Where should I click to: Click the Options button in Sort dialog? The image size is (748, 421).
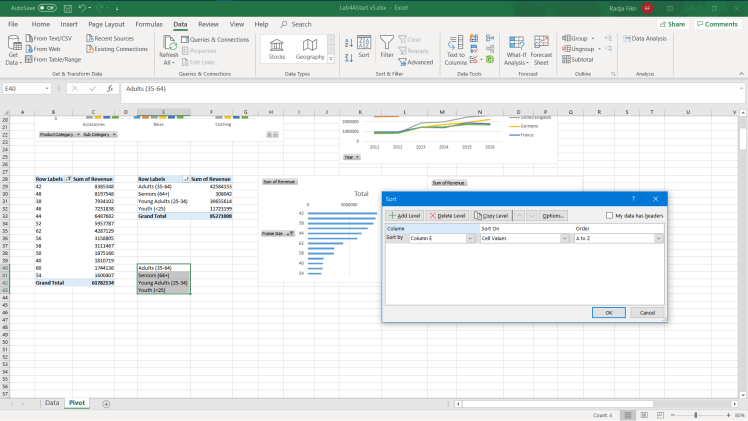pyautogui.click(x=554, y=215)
